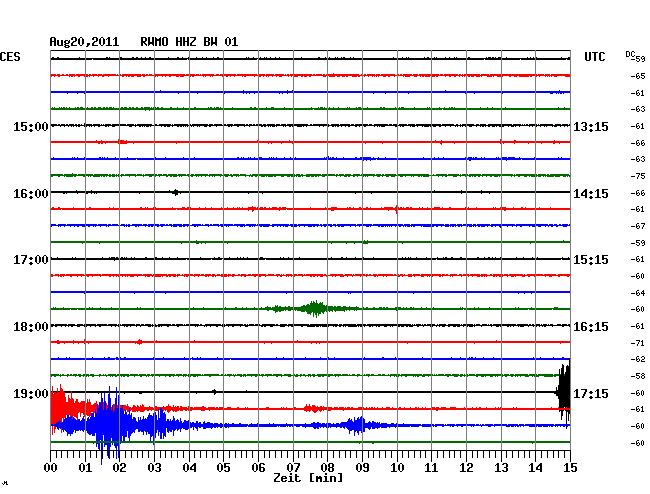Click the '15' minute tick label

click(570, 467)
